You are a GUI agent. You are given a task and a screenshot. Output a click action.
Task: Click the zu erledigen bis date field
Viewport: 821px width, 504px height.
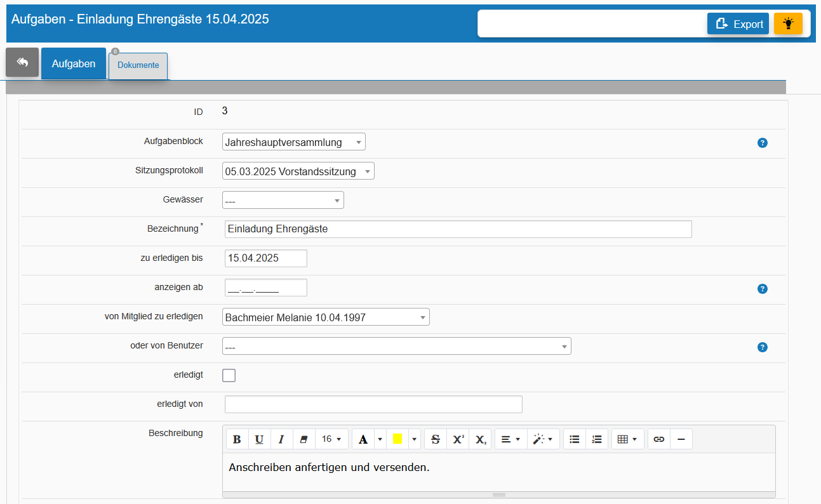point(266,258)
